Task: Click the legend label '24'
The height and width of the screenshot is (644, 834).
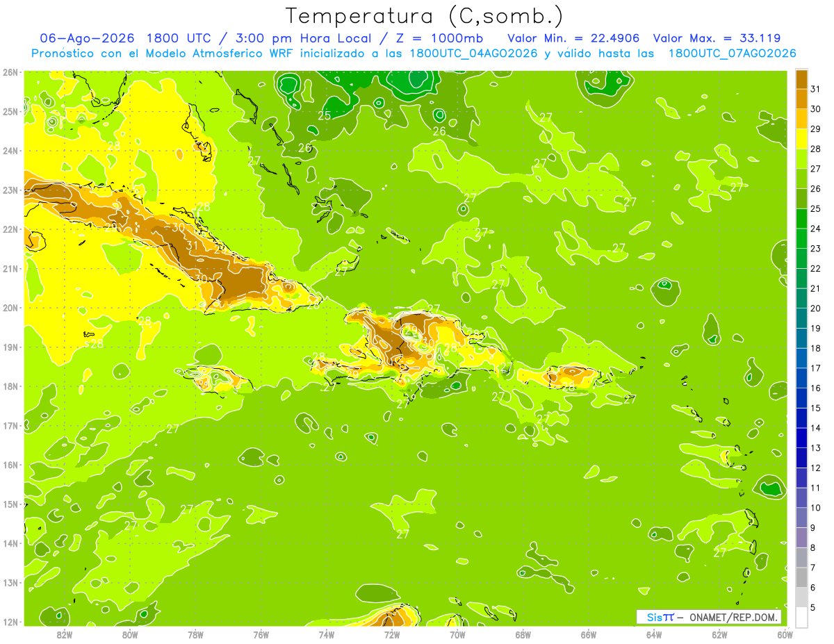Action: click(x=816, y=229)
